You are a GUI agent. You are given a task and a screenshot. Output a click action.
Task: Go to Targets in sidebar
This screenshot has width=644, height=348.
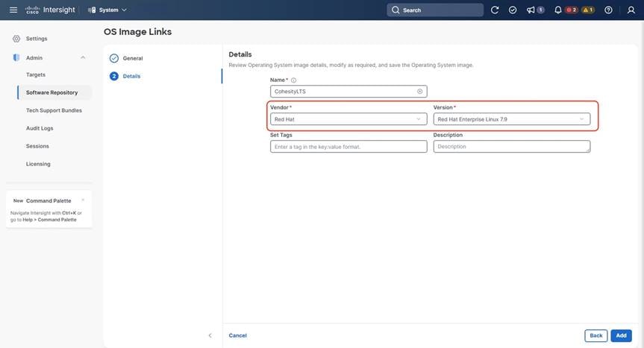click(x=36, y=75)
